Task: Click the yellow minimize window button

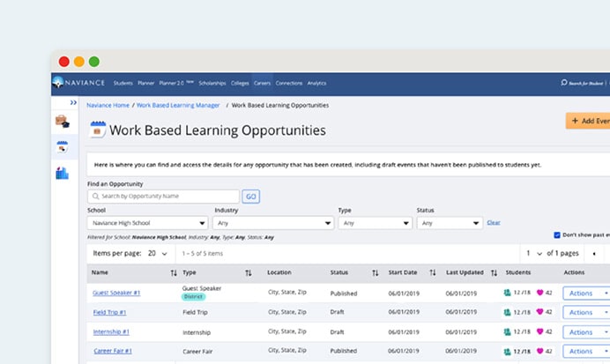Action: pyautogui.click(x=79, y=62)
